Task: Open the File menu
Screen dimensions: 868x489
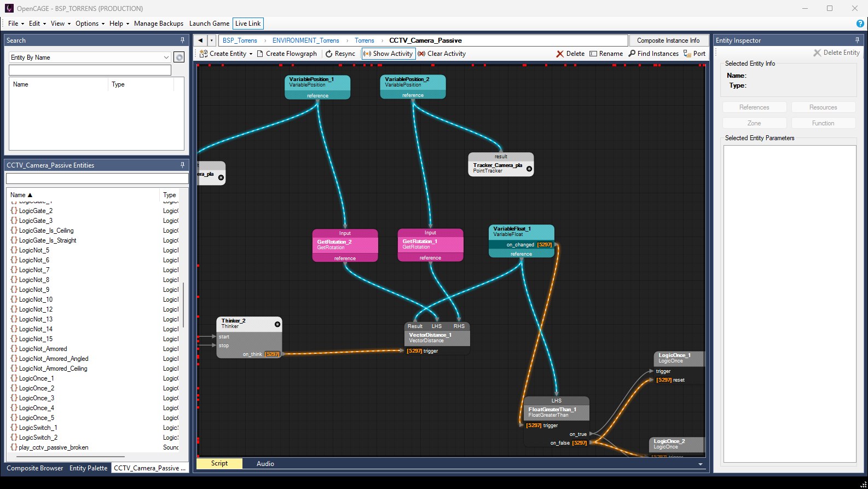Action: click(16, 24)
